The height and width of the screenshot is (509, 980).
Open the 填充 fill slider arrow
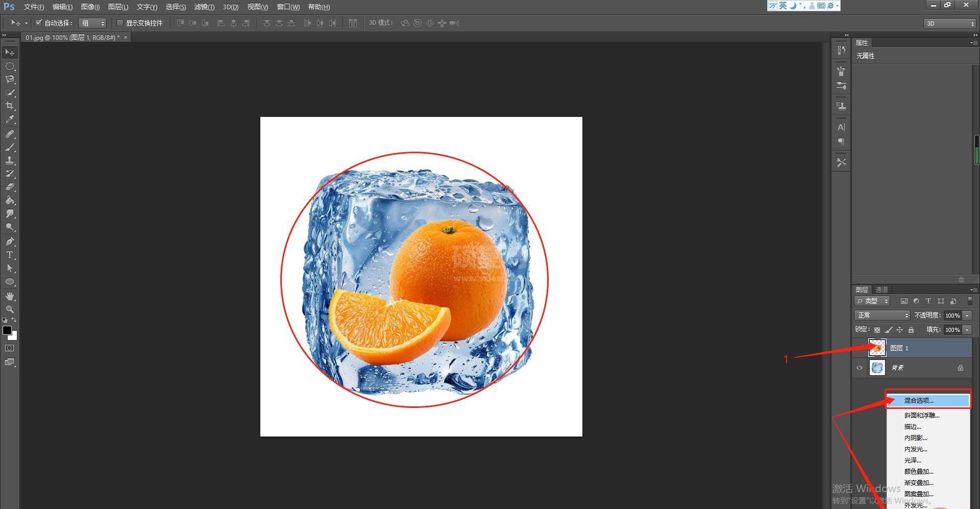pyautogui.click(x=967, y=330)
